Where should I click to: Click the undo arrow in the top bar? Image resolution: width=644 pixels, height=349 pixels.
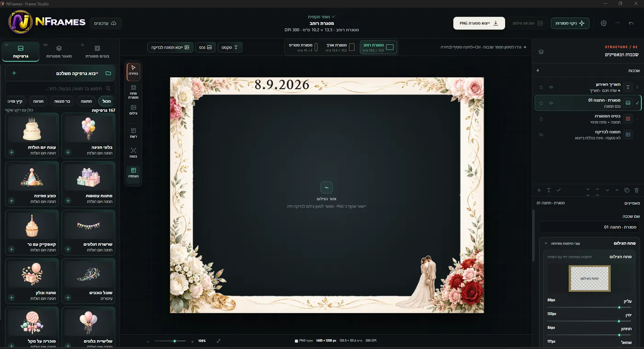coord(631,23)
